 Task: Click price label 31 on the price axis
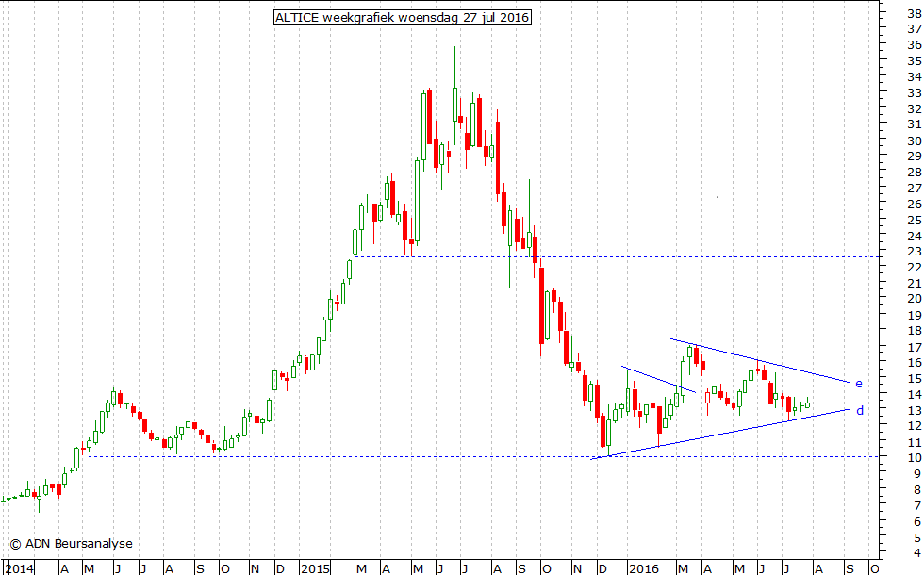915,124
